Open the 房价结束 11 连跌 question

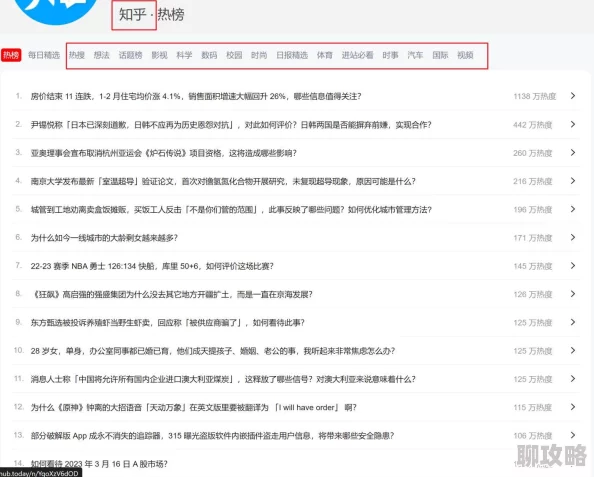click(196, 96)
